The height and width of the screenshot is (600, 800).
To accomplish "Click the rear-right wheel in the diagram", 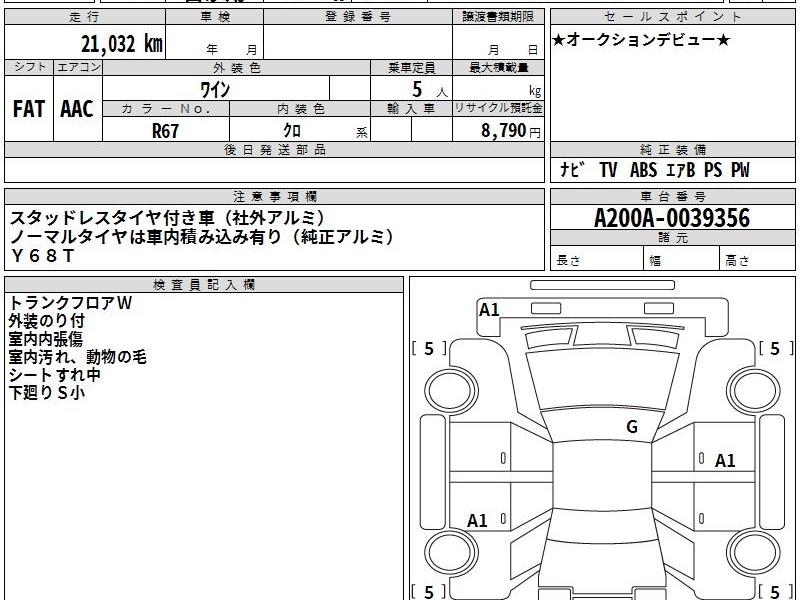I will (x=753, y=553).
